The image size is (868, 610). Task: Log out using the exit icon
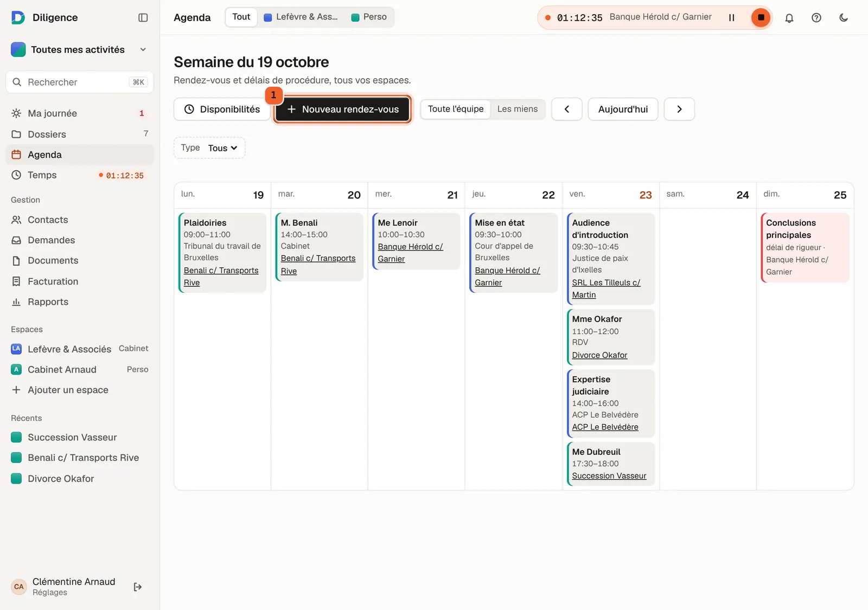point(138,587)
